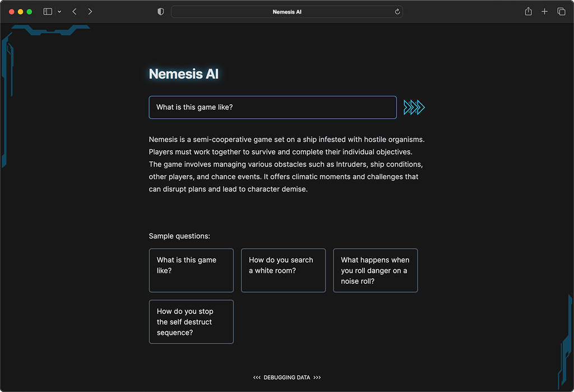Select 'What is this game like?' sample
574x392 pixels.
point(191,270)
